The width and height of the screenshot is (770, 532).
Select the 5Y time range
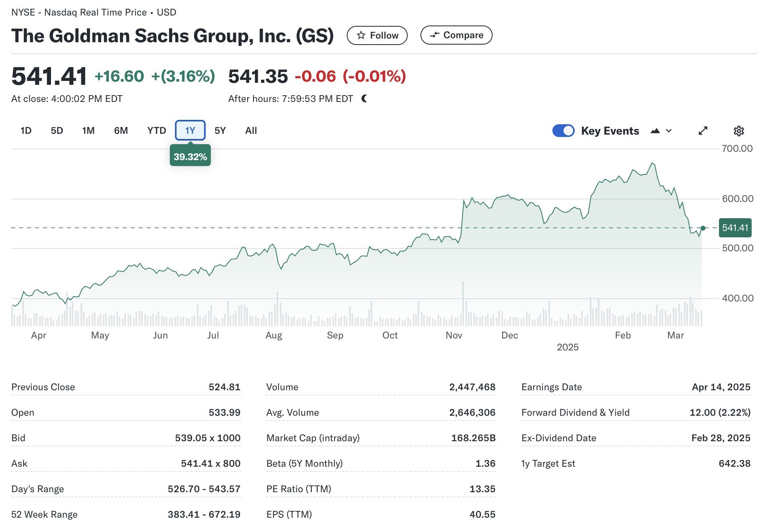pos(220,131)
